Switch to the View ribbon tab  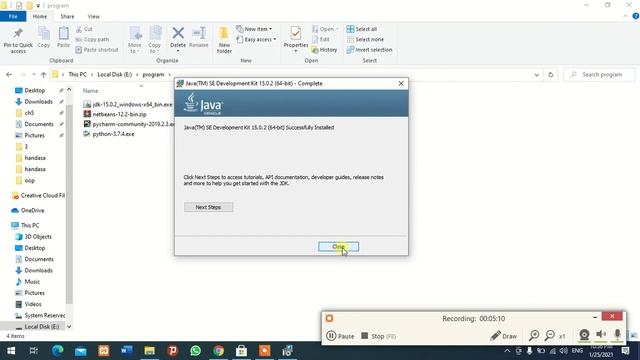[x=93, y=16]
